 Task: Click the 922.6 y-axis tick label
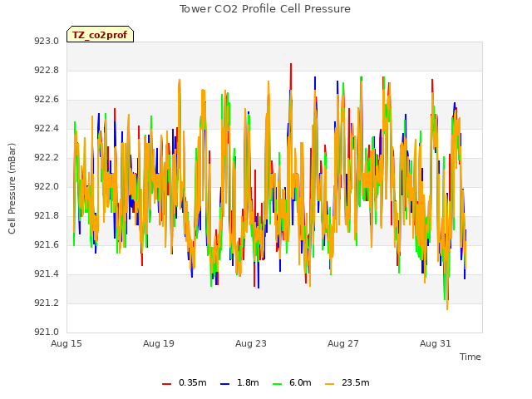47,100
